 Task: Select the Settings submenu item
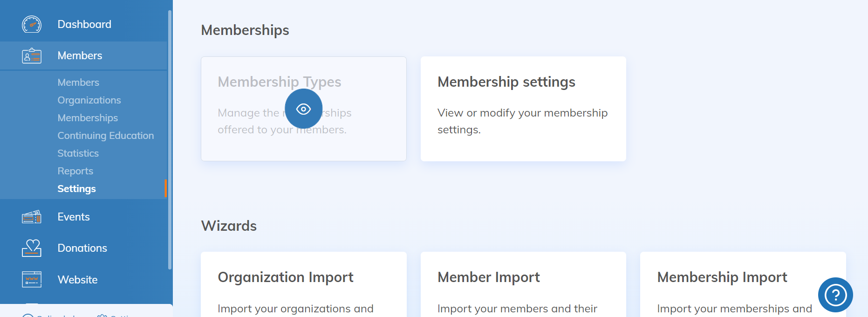pos(76,189)
